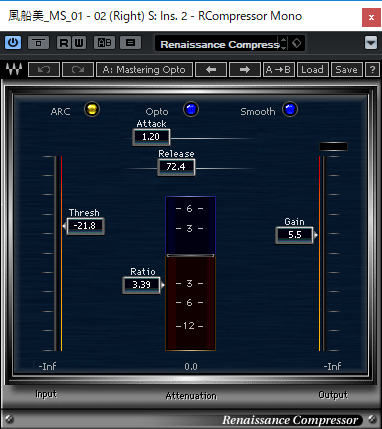
Task: Open the preset management menu icon
Action: point(130,43)
